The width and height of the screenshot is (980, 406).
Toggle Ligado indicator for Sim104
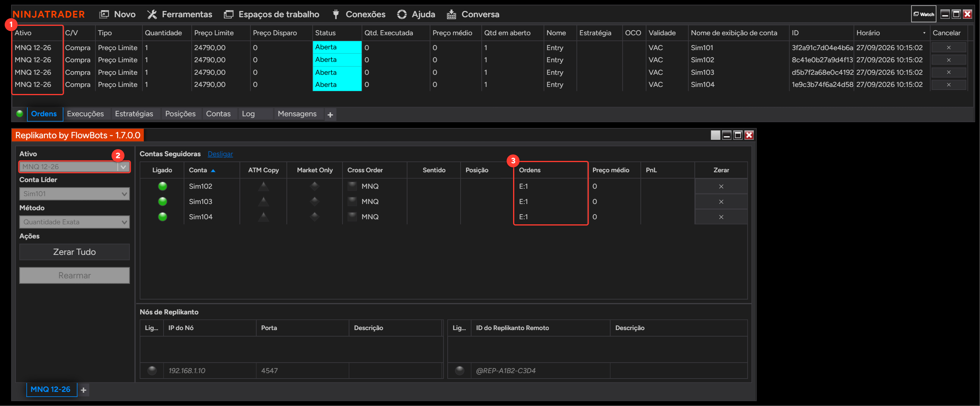(x=162, y=217)
